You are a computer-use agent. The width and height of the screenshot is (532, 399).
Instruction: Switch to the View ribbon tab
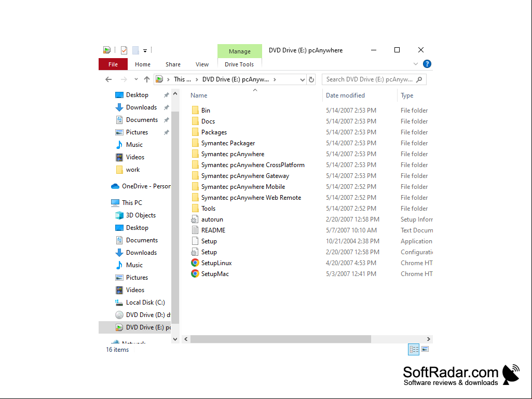[x=202, y=64]
